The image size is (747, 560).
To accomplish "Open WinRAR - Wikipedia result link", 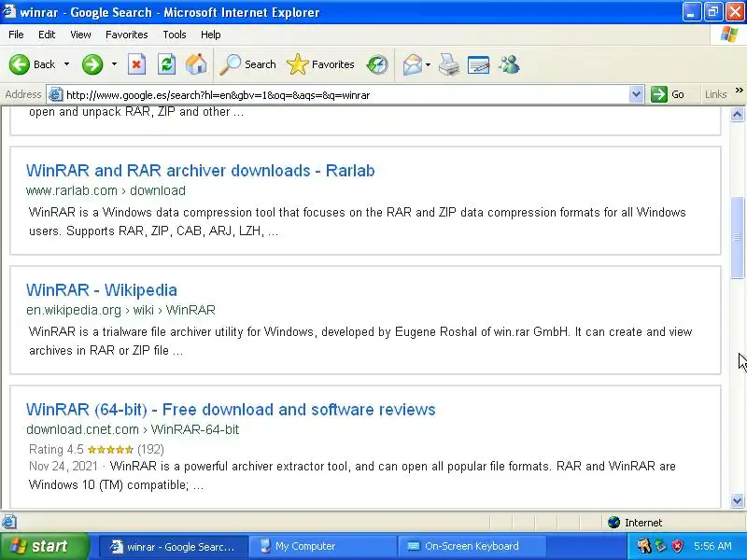I will 102,290.
